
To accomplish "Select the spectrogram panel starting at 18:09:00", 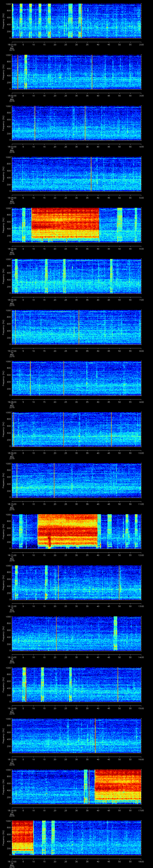I will pyautogui.click(x=77, y=429).
